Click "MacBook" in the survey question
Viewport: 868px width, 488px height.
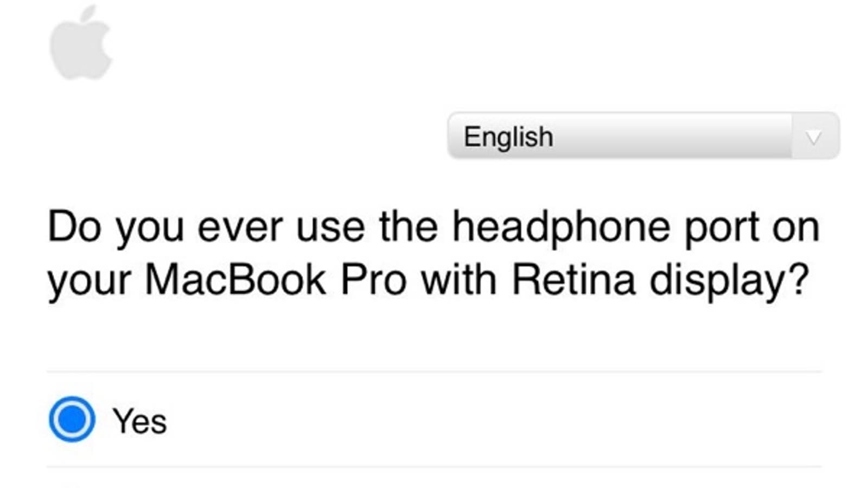pos(235,280)
